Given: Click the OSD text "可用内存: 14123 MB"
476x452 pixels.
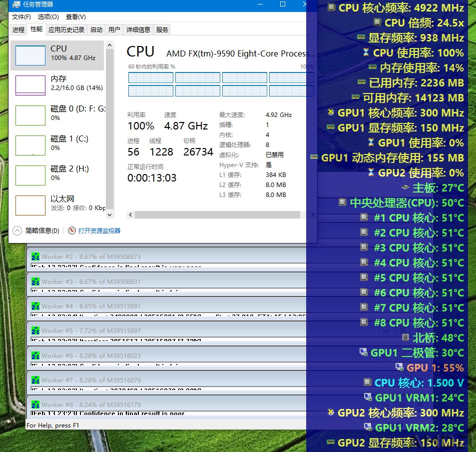Looking at the screenshot, I should pos(414,98).
